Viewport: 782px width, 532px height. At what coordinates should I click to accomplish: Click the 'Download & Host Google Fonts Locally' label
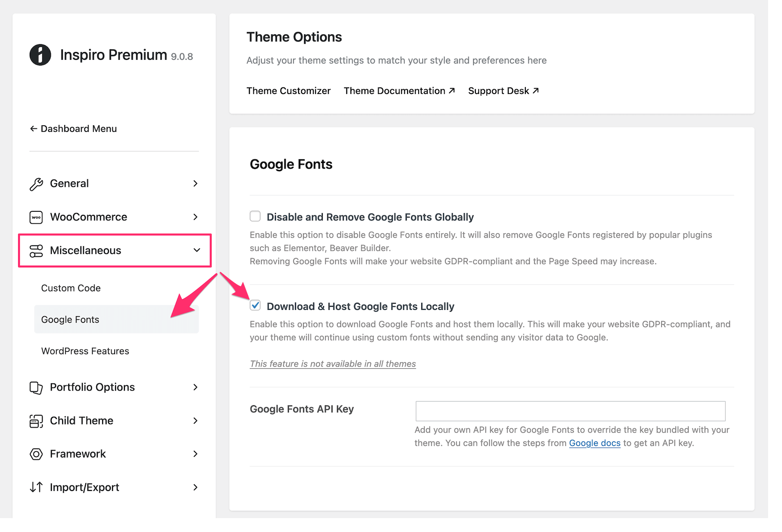coord(361,306)
